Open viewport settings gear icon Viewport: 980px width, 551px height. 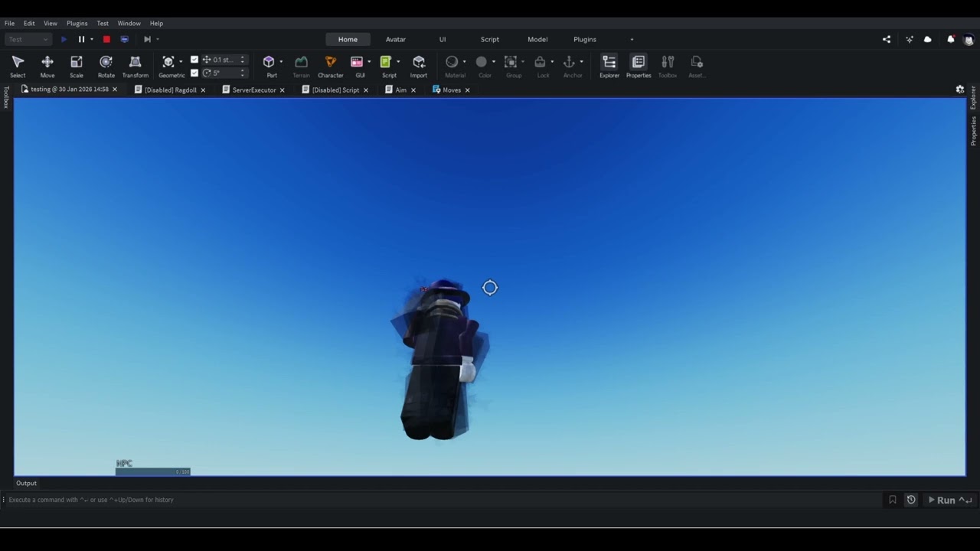[x=960, y=90]
